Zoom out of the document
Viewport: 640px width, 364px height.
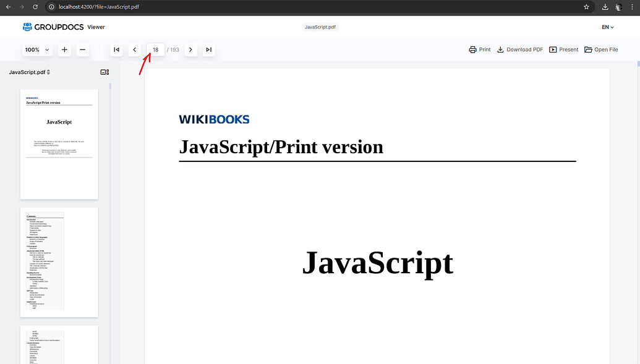[83, 49]
